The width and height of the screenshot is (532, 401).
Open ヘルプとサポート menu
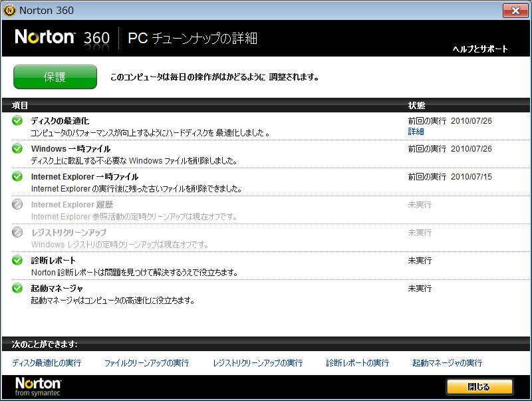tap(479, 49)
